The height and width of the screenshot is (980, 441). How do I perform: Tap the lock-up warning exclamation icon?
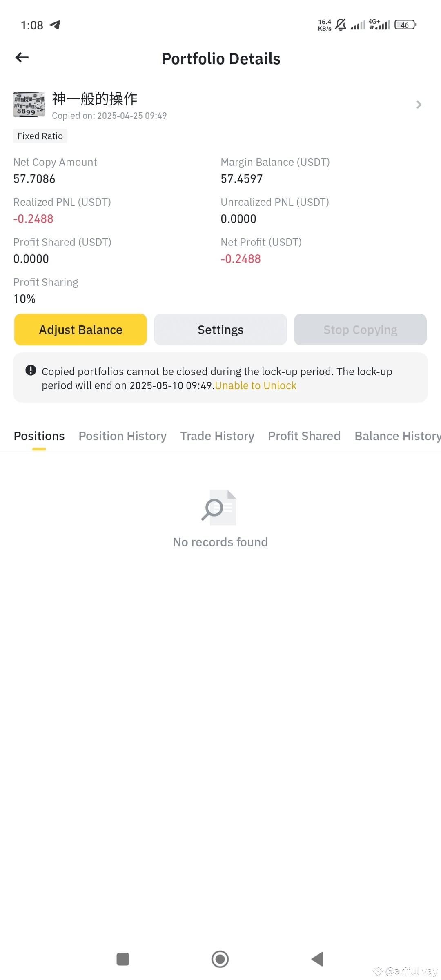click(x=31, y=370)
